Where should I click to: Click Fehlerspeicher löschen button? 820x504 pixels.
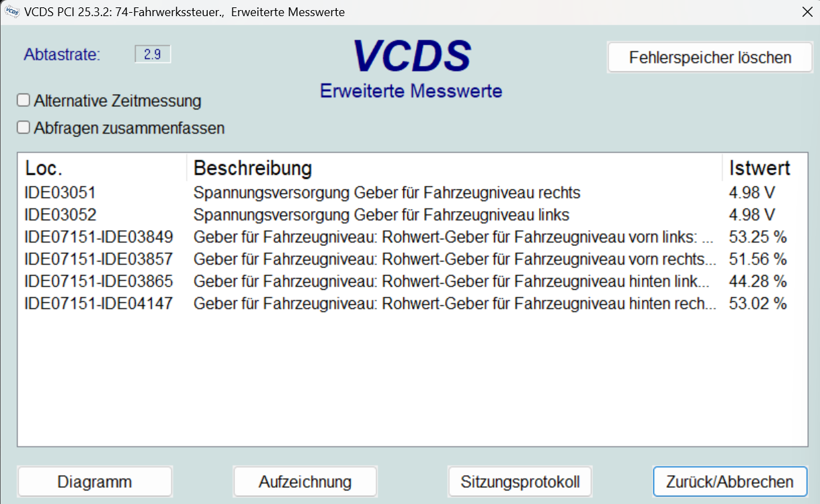click(x=710, y=57)
